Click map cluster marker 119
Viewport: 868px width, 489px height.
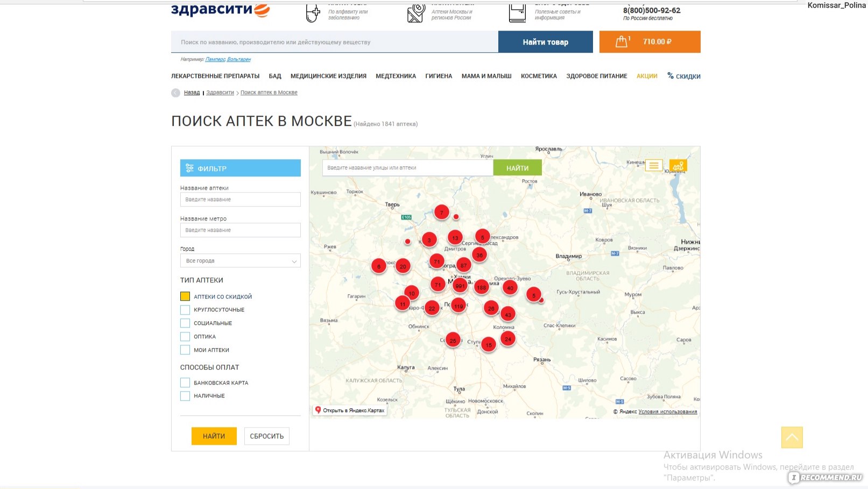tap(458, 306)
